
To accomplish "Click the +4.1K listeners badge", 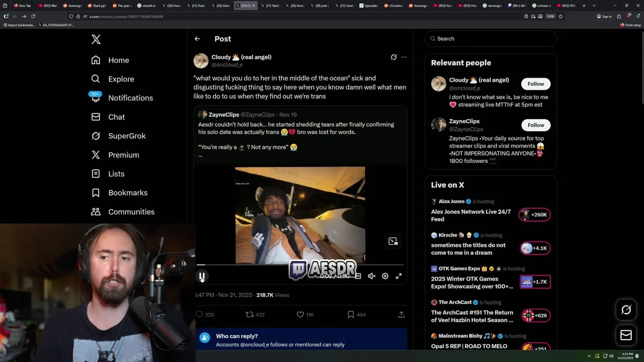I will click(534, 248).
